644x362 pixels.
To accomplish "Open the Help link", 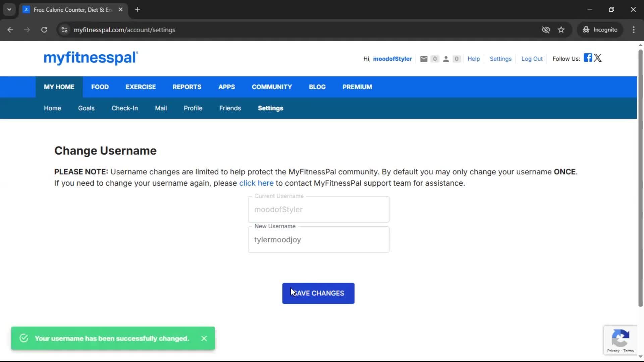I will click(474, 59).
